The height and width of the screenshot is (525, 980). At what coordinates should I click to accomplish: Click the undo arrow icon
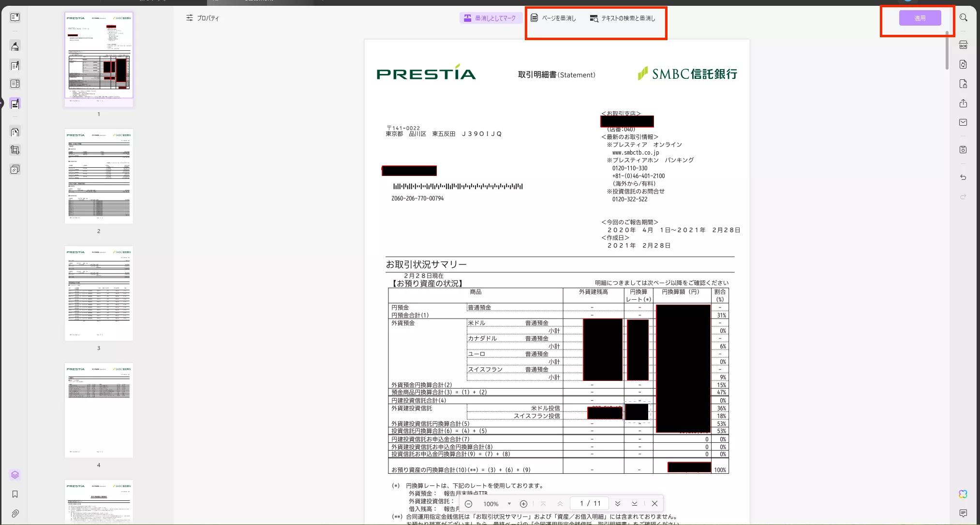click(963, 177)
